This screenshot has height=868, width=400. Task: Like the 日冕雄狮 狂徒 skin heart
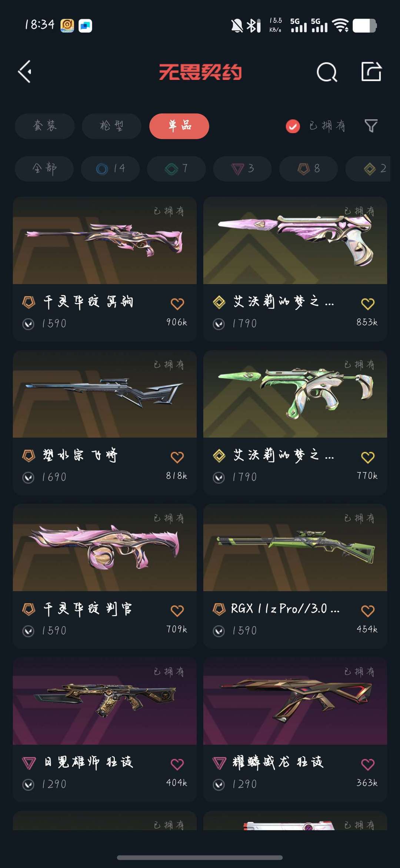click(x=177, y=764)
